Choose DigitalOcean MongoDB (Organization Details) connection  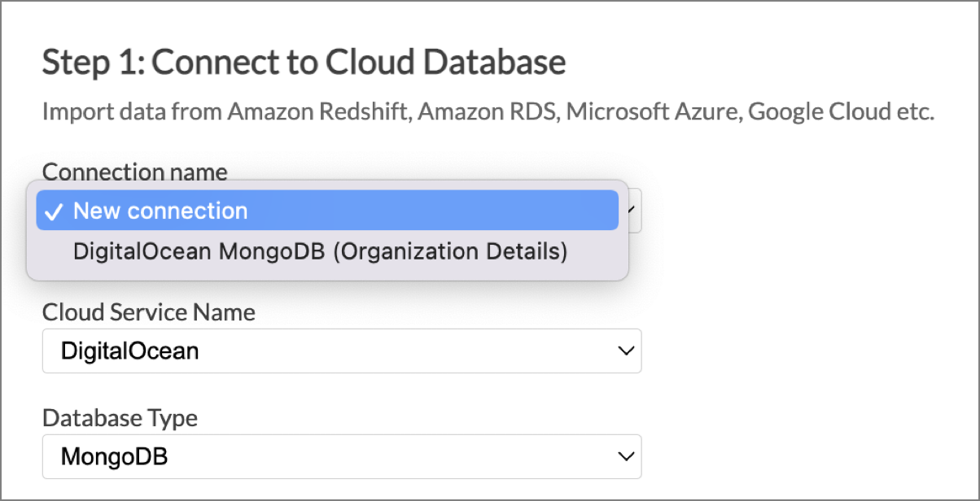coord(320,250)
